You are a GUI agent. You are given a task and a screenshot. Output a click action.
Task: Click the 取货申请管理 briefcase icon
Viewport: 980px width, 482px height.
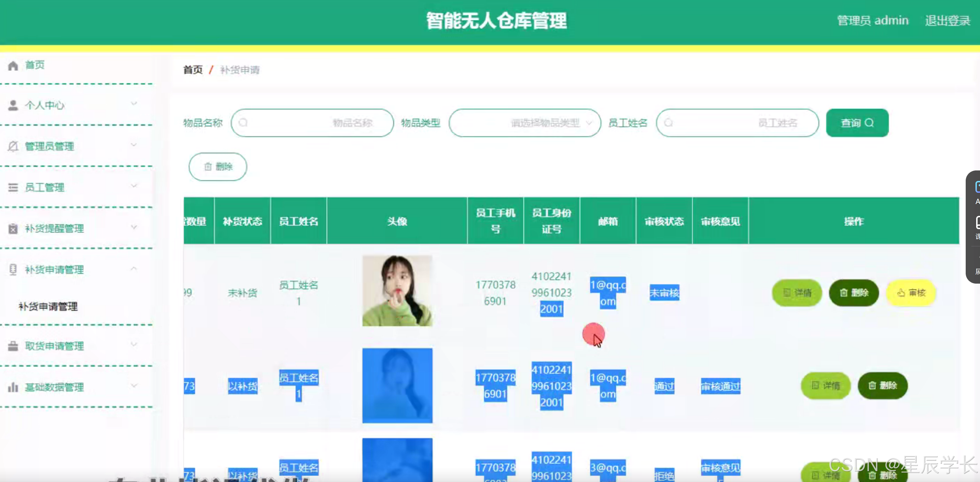click(x=13, y=346)
